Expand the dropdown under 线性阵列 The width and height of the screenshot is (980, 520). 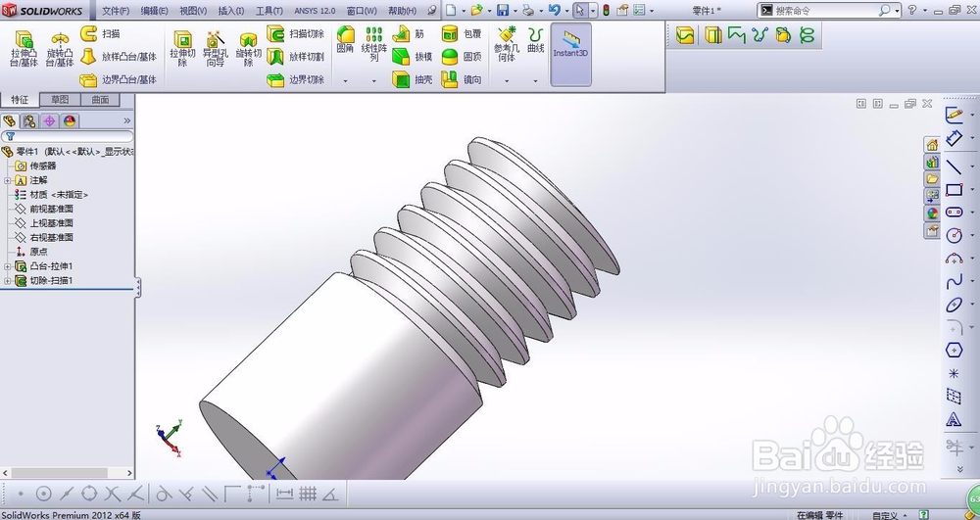(x=373, y=80)
